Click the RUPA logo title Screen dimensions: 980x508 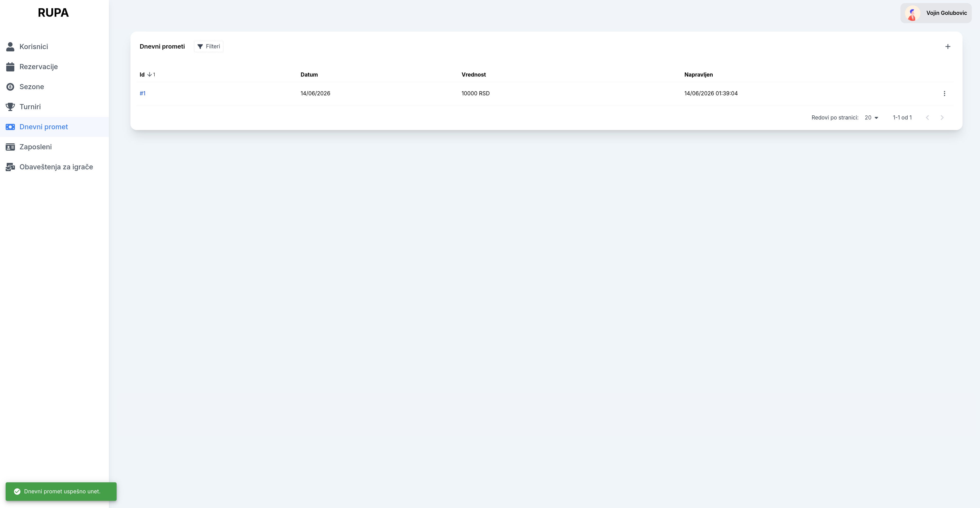53,13
